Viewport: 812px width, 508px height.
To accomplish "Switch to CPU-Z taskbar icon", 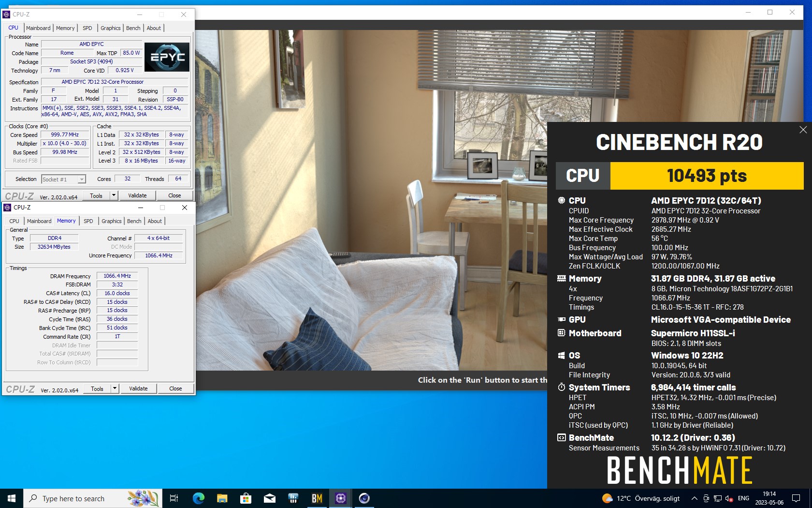I will pos(340,498).
